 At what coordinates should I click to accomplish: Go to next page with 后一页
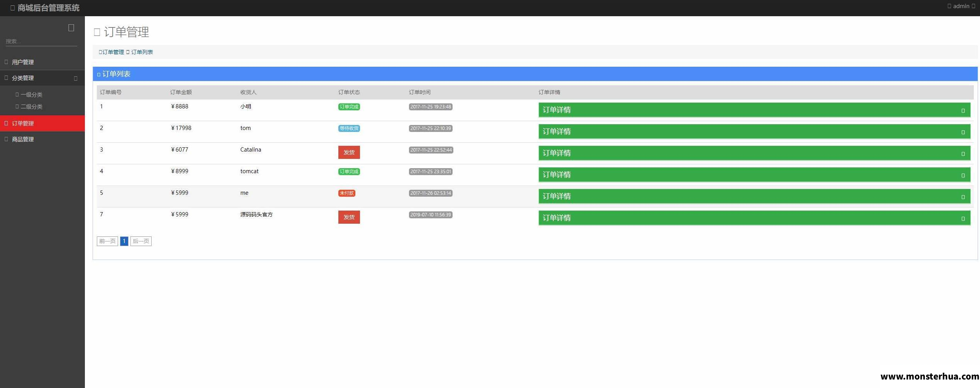point(141,241)
